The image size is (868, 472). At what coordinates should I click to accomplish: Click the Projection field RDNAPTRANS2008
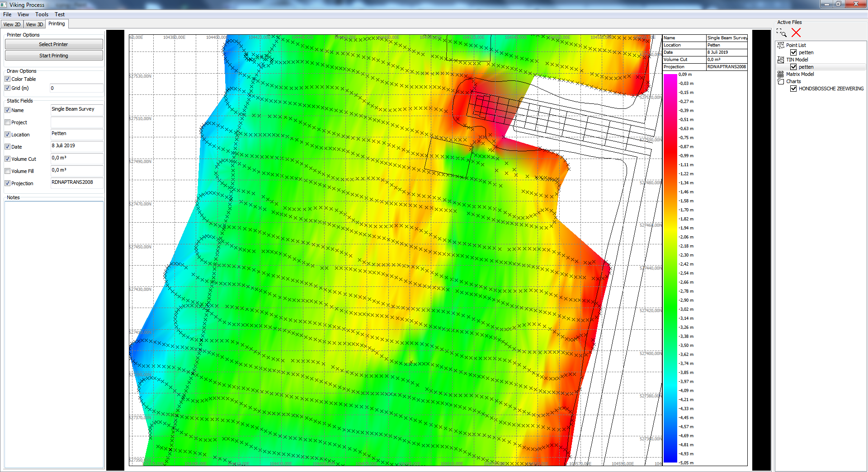(x=77, y=183)
